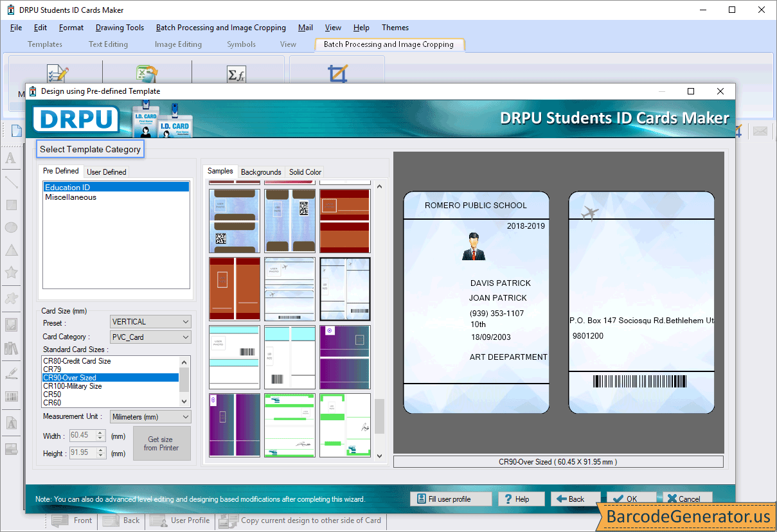Image resolution: width=777 pixels, height=532 pixels.
Task: Select the Watermark text tool
Action: coord(11,423)
